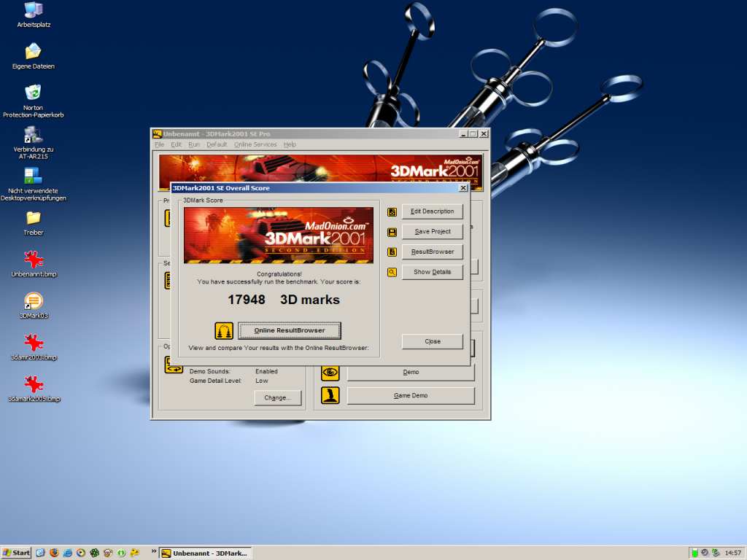Select the Norton Protection-Papierkorb icon
Viewport: 747px width, 560px height.
[x=34, y=93]
